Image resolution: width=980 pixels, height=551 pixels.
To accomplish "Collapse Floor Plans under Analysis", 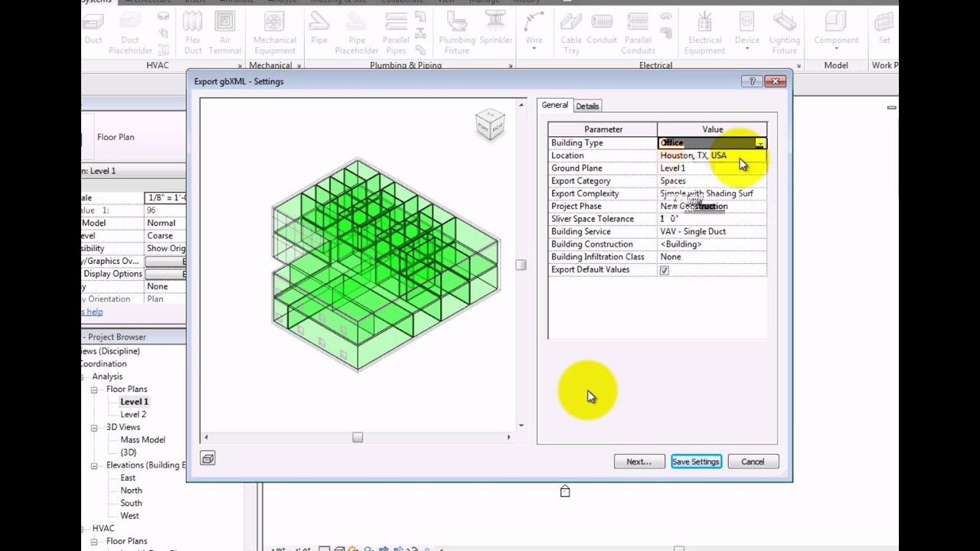I will click(x=94, y=390).
